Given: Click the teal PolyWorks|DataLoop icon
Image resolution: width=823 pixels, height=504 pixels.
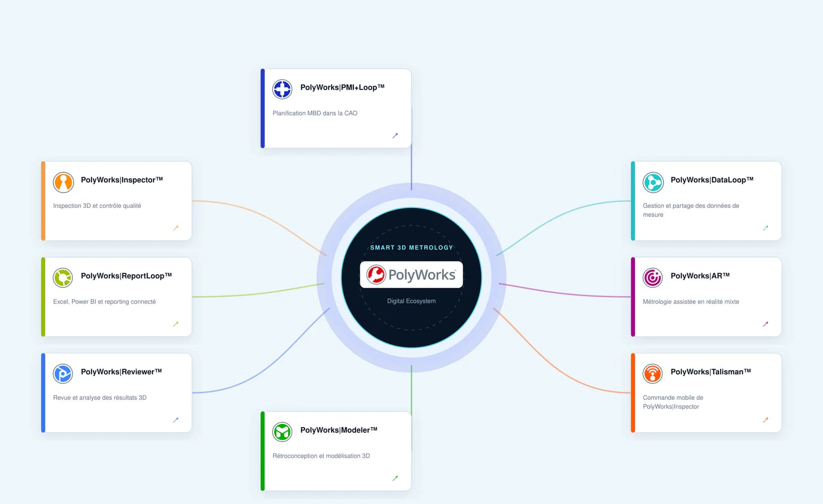Looking at the screenshot, I should [653, 182].
